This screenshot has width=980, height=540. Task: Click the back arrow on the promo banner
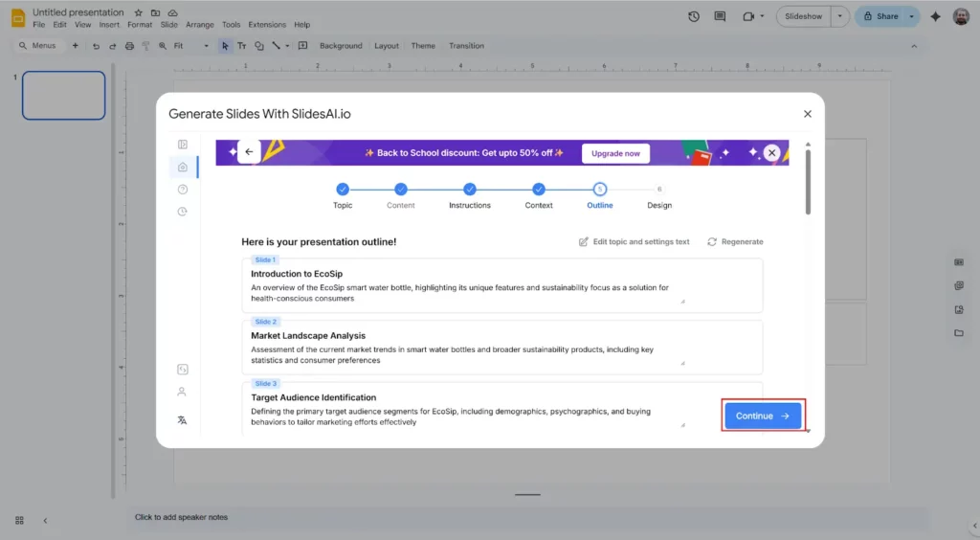(x=249, y=152)
